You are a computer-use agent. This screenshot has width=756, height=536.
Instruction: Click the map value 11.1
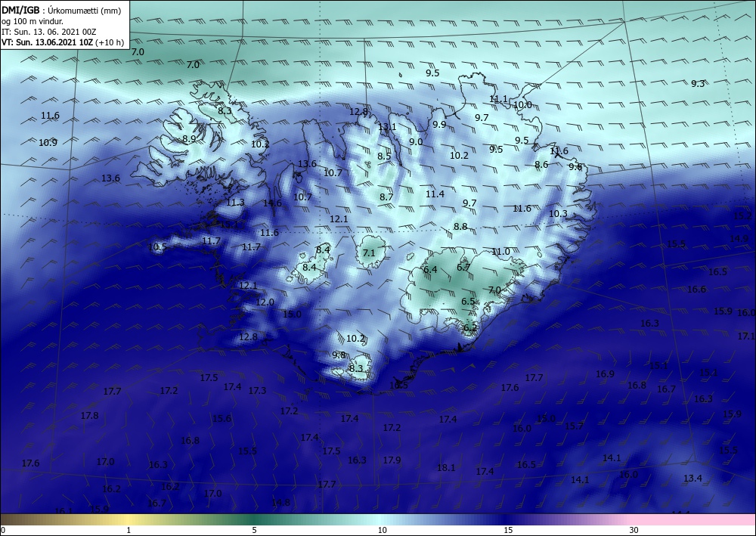(498, 99)
